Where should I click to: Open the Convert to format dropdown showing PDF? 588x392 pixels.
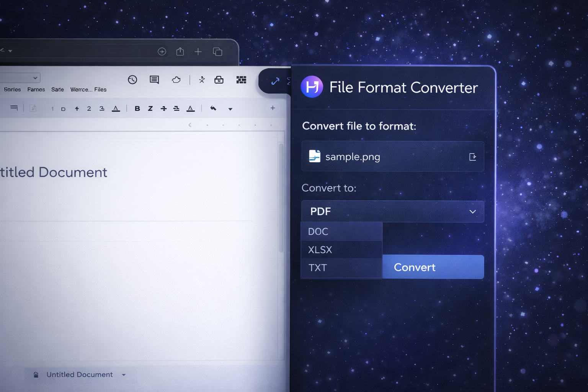coord(393,211)
